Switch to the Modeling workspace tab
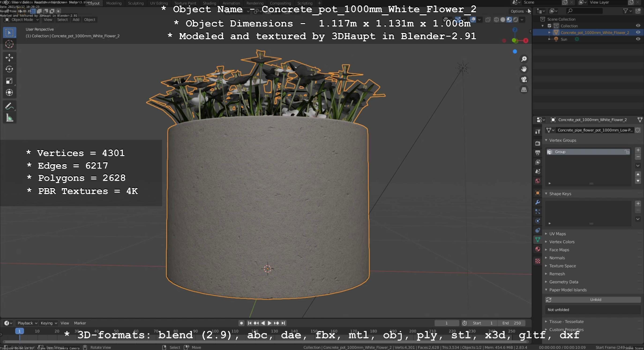 tap(114, 3)
